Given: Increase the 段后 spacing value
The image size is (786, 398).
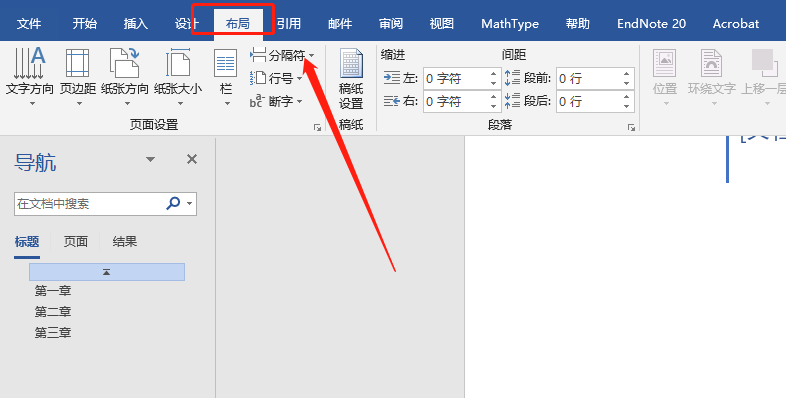Looking at the screenshot, I should click(627, 97).
